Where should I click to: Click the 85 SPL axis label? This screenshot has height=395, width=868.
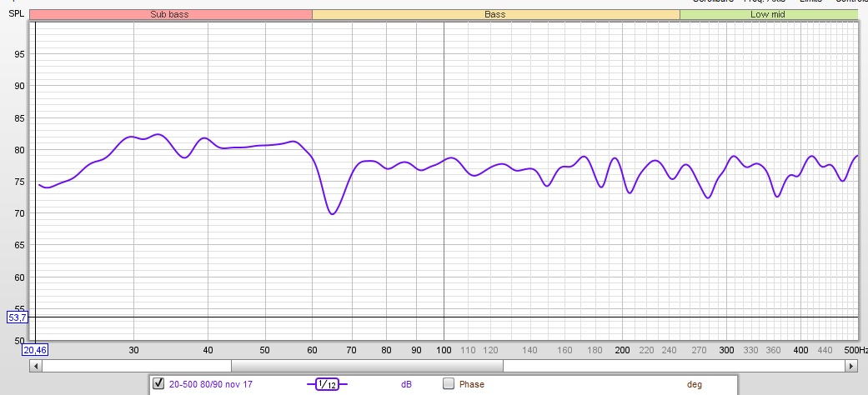click(x=21, y=117)
